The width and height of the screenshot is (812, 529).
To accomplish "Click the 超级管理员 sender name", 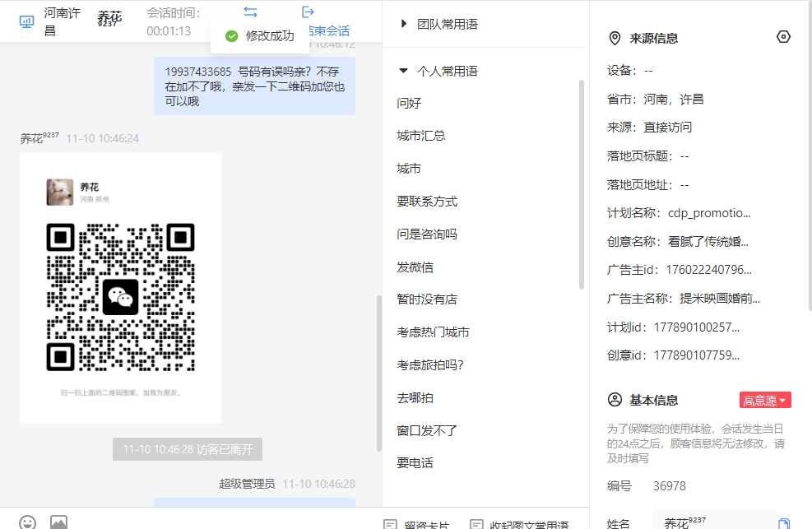I will coord(247,484).
